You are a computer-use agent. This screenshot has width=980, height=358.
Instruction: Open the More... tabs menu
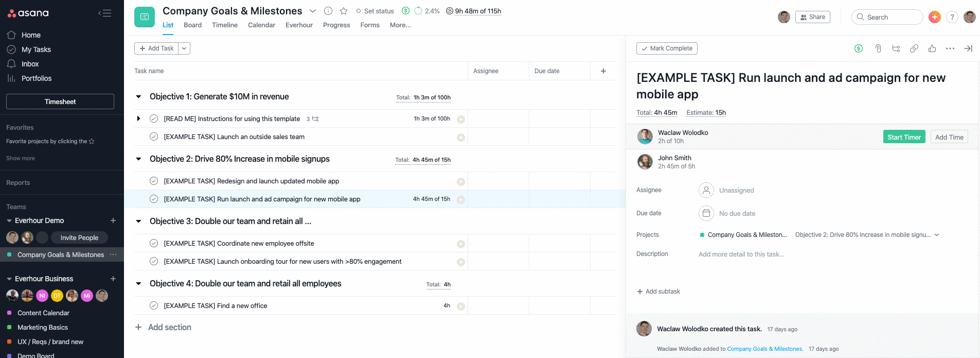[400, 25]
